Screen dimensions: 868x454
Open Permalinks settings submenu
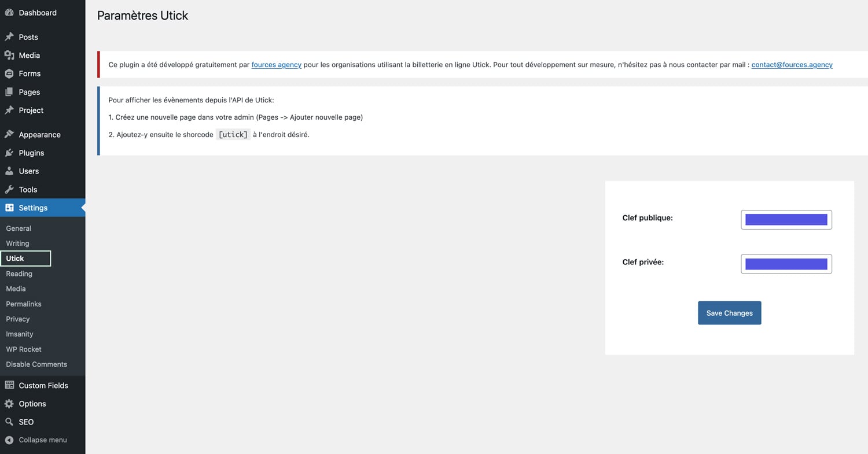coord(24,304)
